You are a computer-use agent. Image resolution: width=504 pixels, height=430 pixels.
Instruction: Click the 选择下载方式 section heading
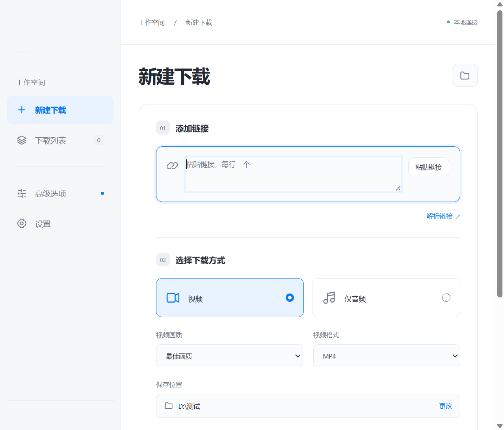pos(200,260)
